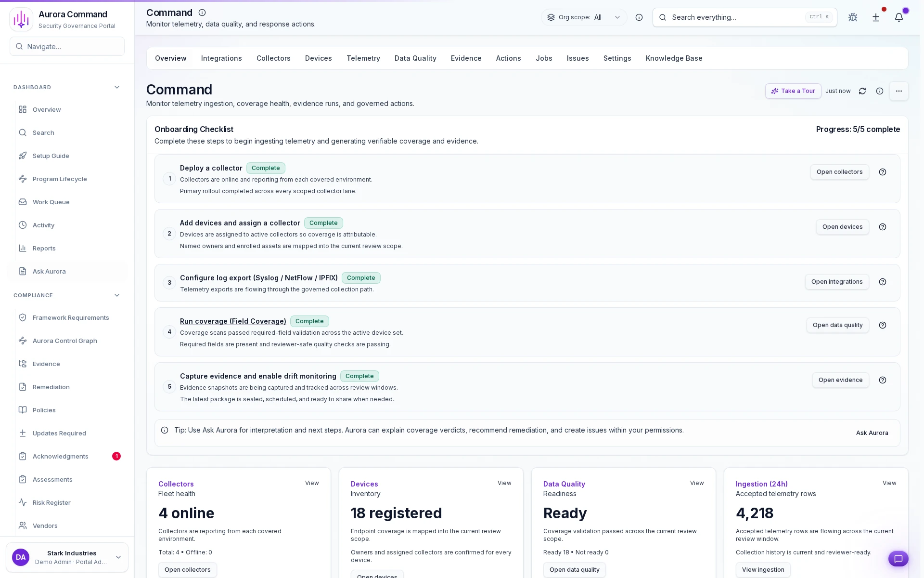
Task: Open the Knowledge Base tab
Action: click(674, 58)
